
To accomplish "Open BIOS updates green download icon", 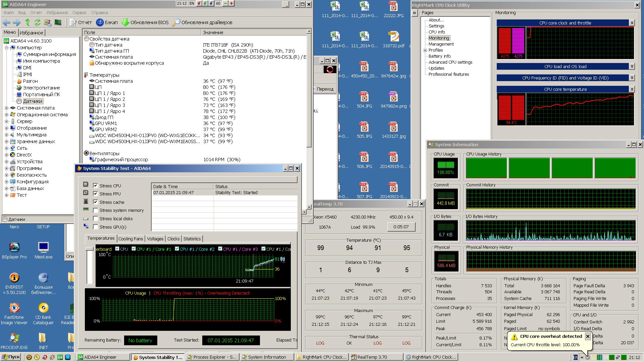I will pos(125,22).
